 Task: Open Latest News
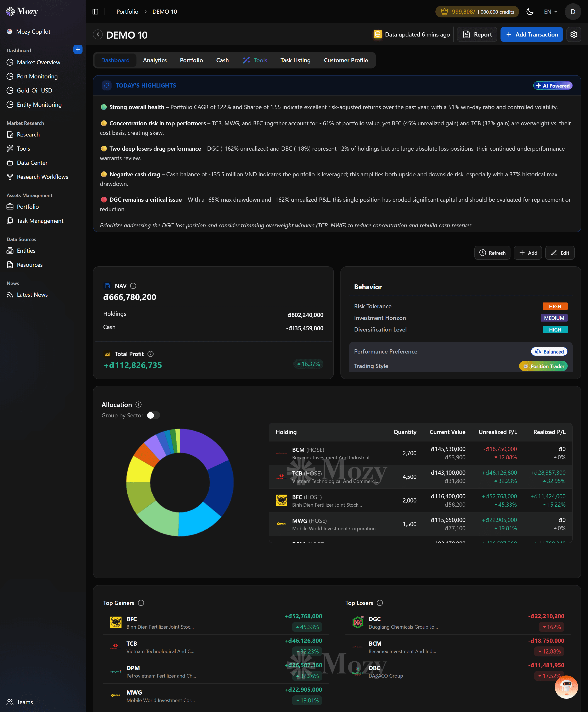coord(32,295)
